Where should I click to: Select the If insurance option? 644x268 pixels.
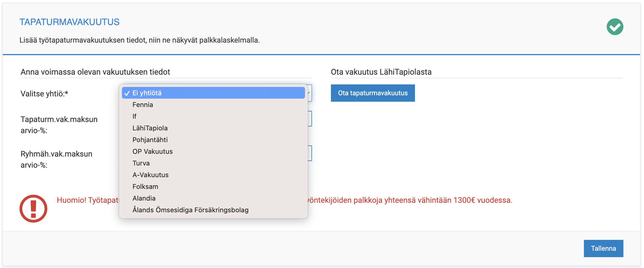coord(134,116)
